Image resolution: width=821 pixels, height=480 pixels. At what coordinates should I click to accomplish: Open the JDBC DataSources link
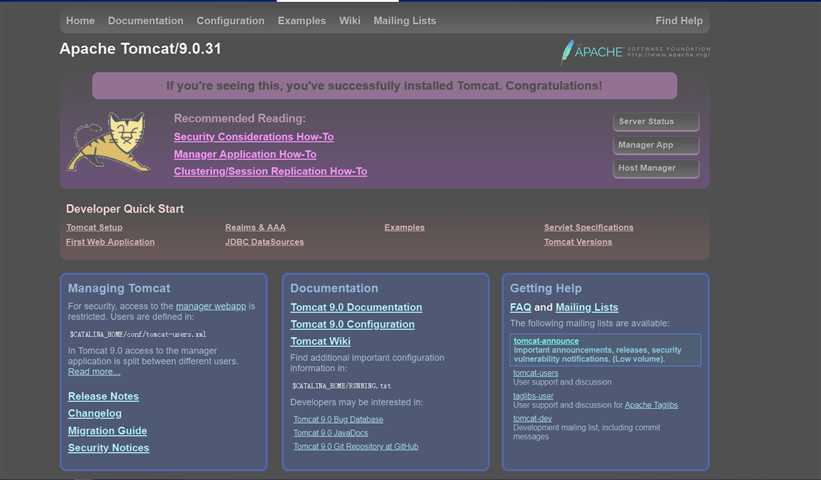click(x=264, y=242)
